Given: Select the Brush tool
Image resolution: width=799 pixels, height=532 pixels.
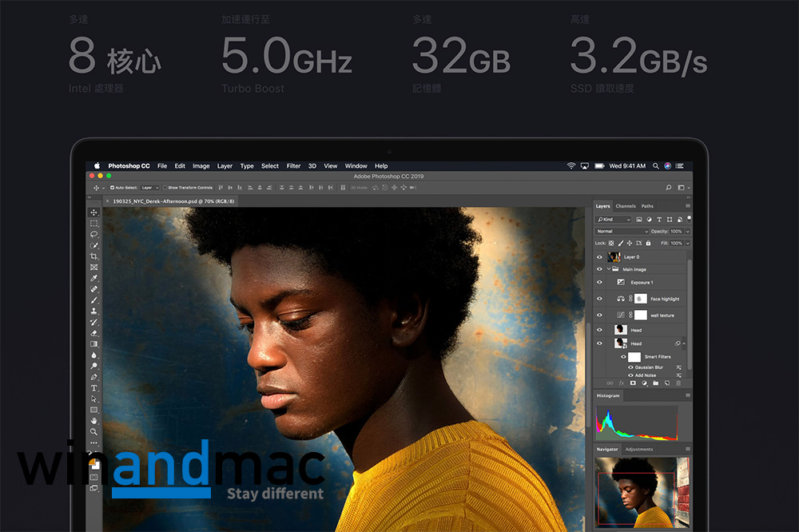Looking at the screenshot, I should coord(94,300).
